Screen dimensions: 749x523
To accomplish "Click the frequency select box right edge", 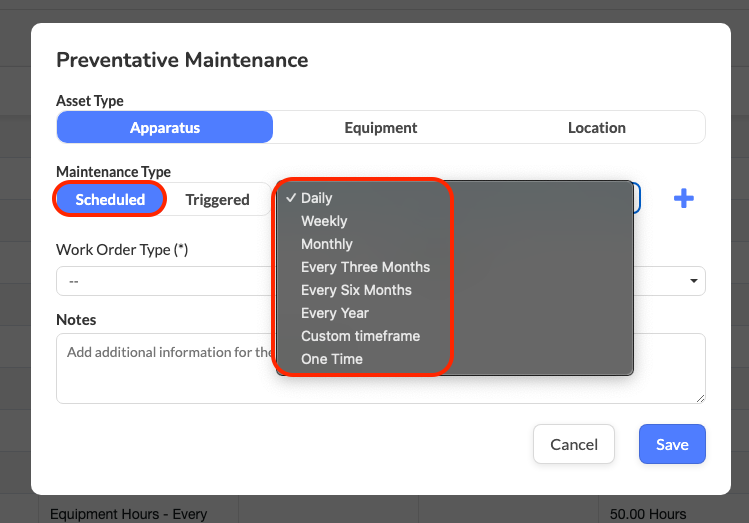I will pos(637,198).
